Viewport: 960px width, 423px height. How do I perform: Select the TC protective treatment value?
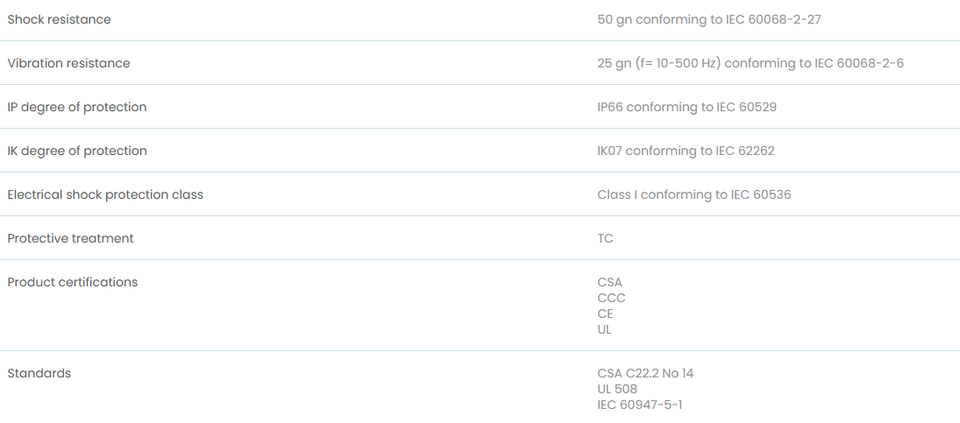tap(605, 239)
